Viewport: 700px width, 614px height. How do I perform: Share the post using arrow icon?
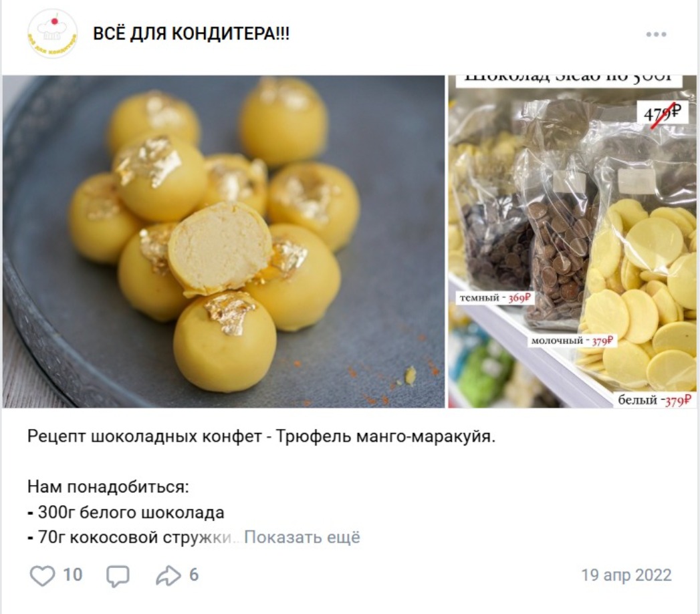click(x=168, y=575)
